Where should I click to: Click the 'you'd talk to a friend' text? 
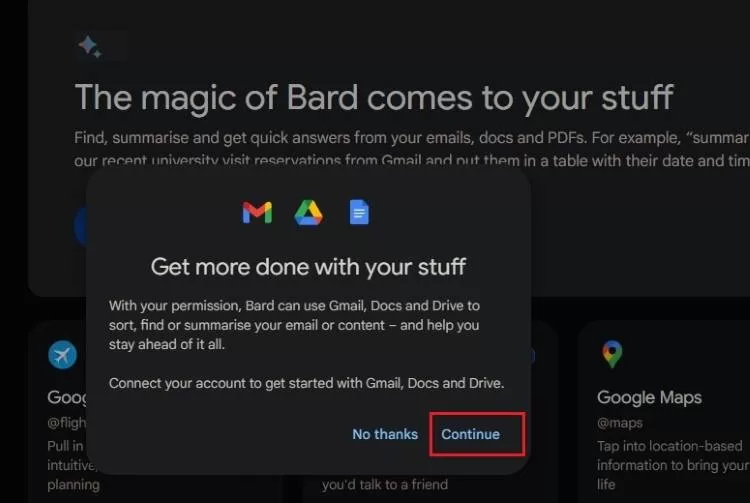(385, 485)
